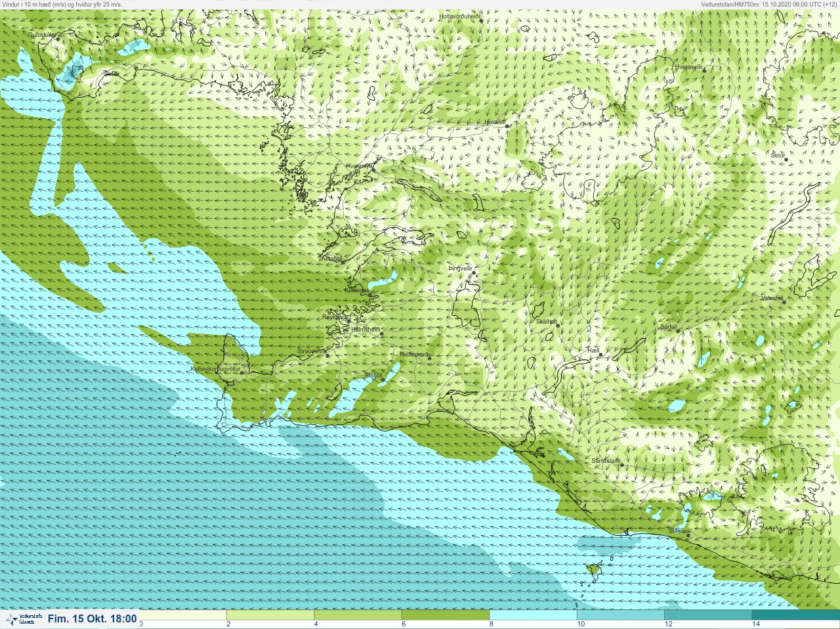
Task: Select the Skálholt station label
Action: point(546,321)
